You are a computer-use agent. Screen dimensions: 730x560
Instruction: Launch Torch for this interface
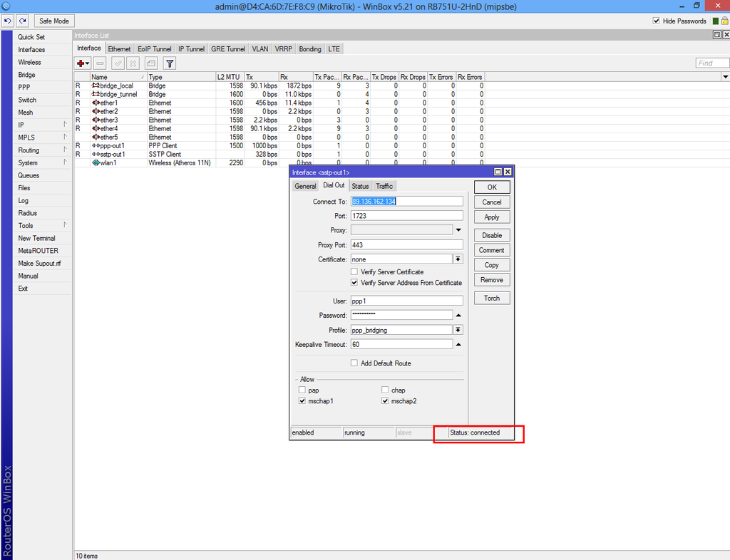pos(491,298)
